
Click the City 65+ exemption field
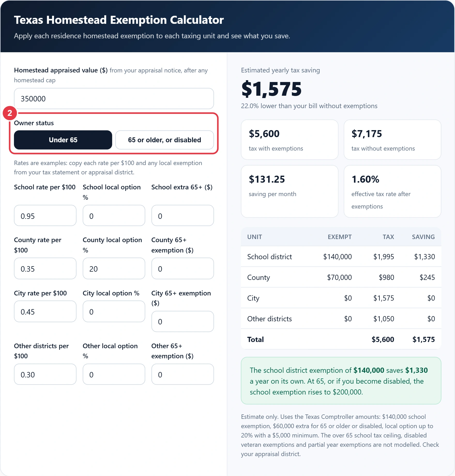pos(183,322)
